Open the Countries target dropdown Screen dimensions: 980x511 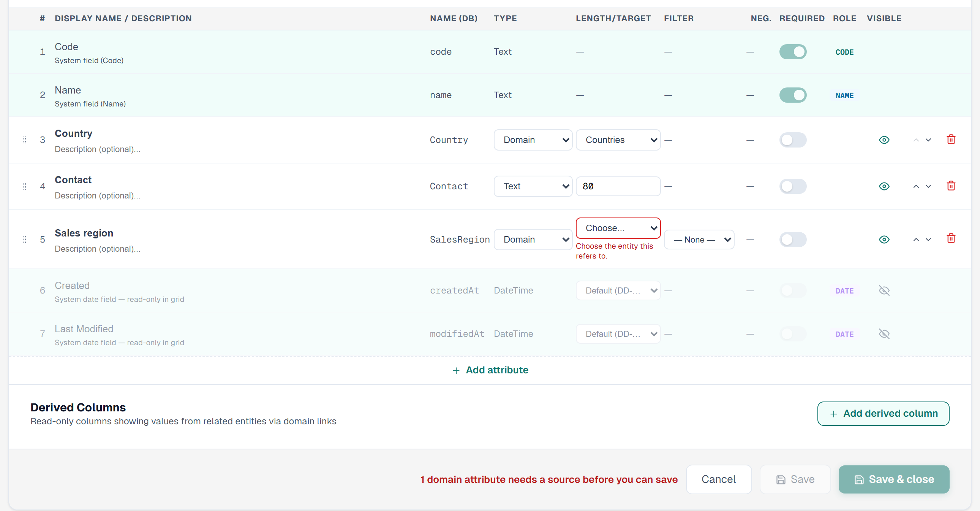click(618, 140)
